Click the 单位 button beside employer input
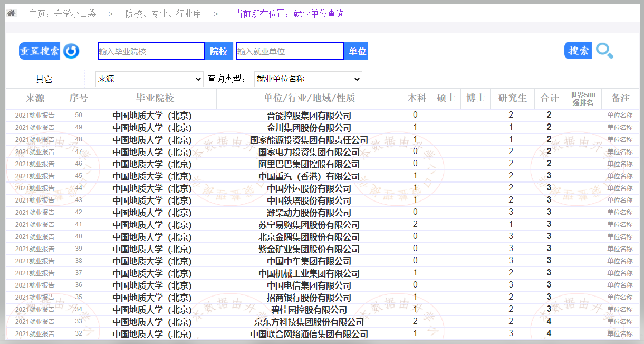Image resolution: width=644 pixels, height=344 pixels. coord(356,51)
